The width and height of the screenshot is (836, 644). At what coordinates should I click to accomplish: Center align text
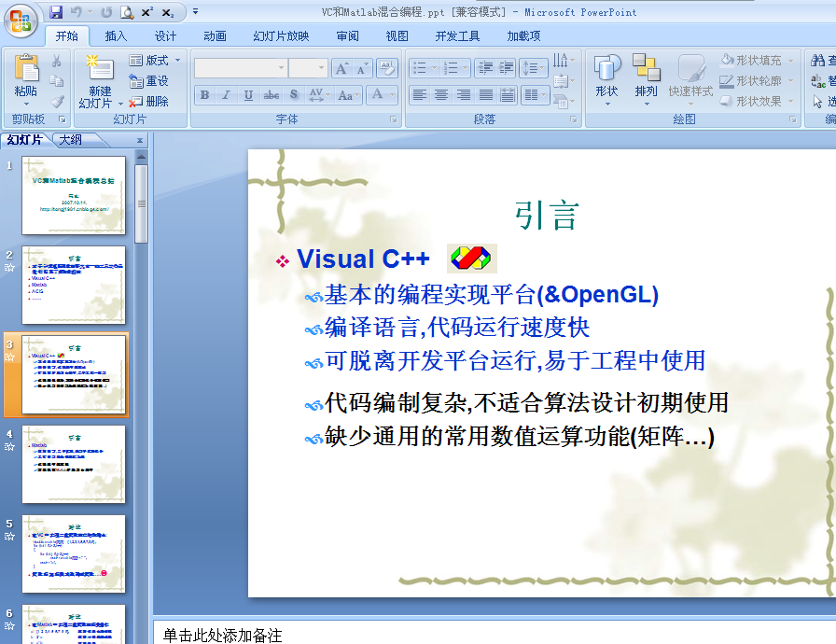(441, 95)
